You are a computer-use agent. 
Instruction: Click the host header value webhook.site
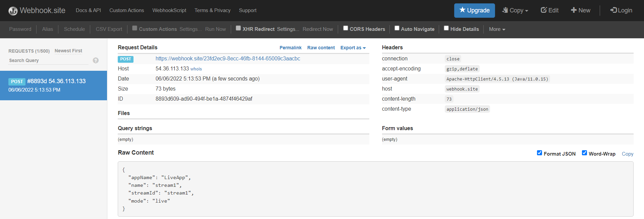462,89
